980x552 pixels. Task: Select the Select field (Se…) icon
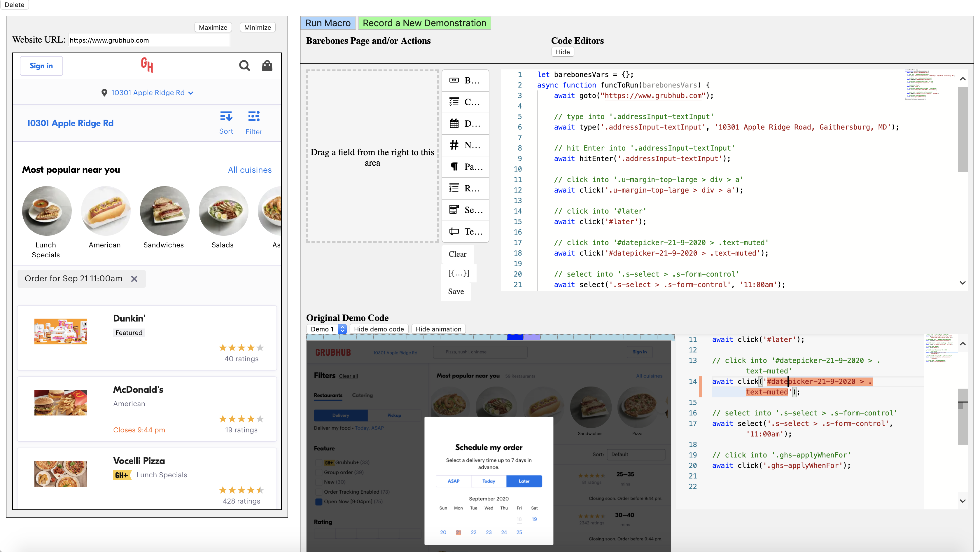point(454,209)
